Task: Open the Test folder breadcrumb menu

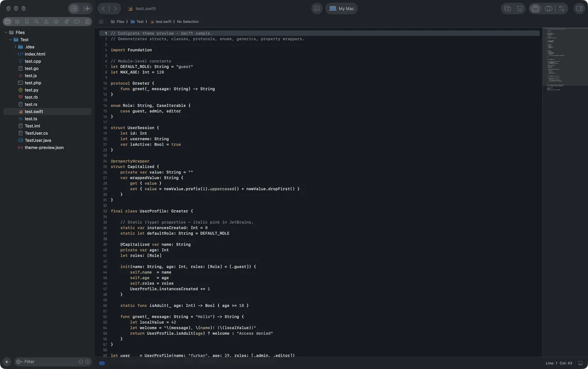Action: [137, 22]
